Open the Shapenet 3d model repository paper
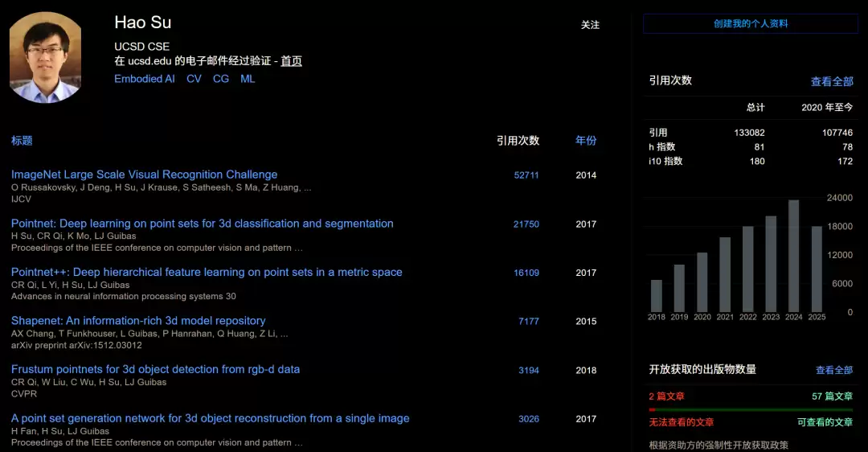The image size is (868, 452). (138, 321)
